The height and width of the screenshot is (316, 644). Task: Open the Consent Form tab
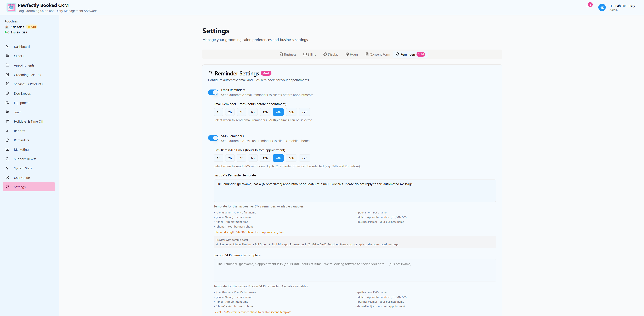(378, 54)
